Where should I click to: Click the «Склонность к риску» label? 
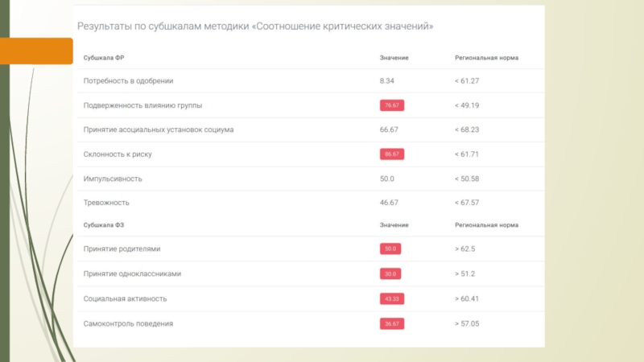pyautogui.click(x=118, y=154)
